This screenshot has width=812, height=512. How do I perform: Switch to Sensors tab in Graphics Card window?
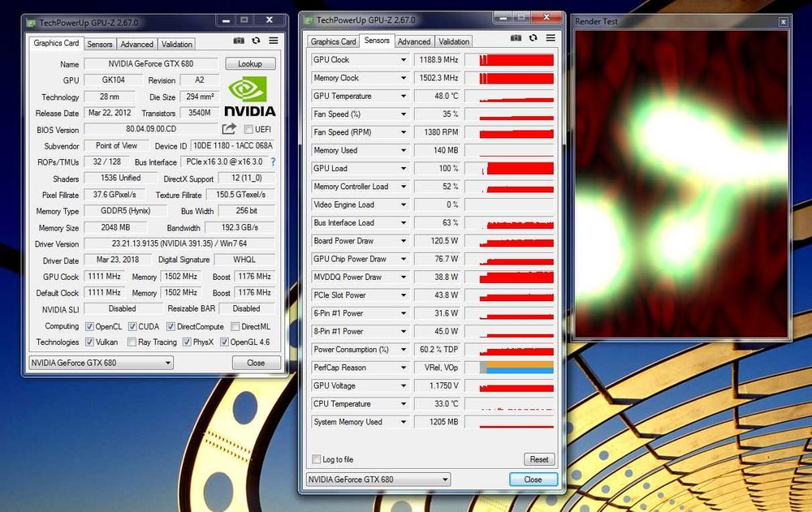pos(99,45)
